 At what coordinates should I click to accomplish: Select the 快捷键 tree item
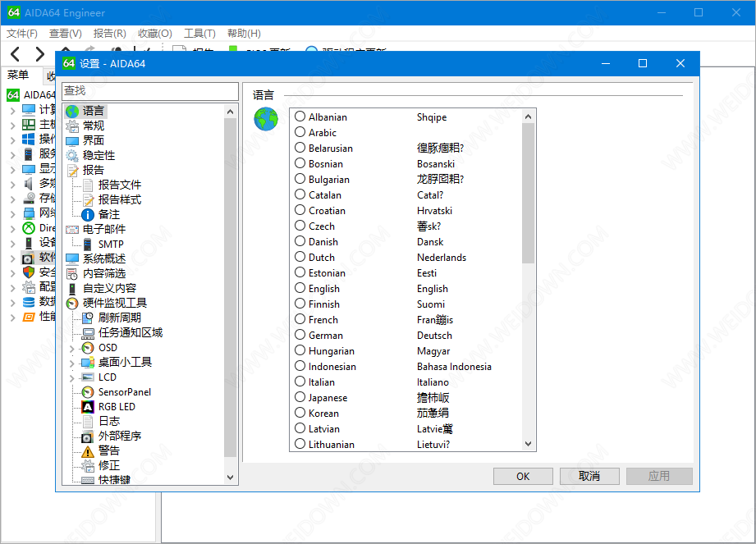pos(114,480)
